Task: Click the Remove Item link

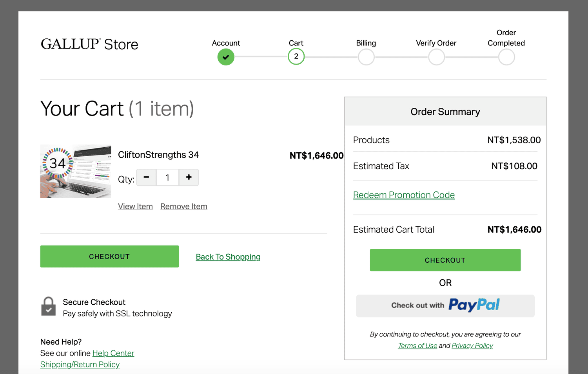Action: pyautogui.click(x=184, y=206)
